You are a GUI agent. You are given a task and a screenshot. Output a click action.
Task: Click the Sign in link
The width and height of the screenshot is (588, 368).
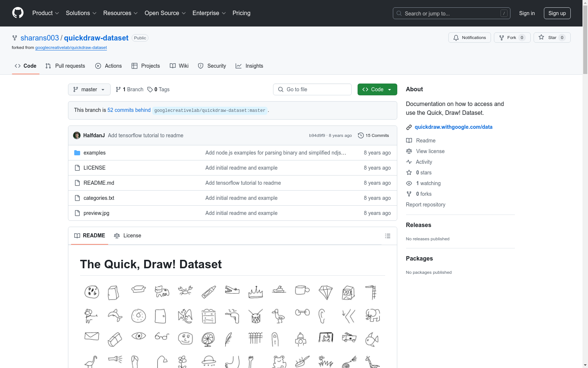click(x=527, y=13)
